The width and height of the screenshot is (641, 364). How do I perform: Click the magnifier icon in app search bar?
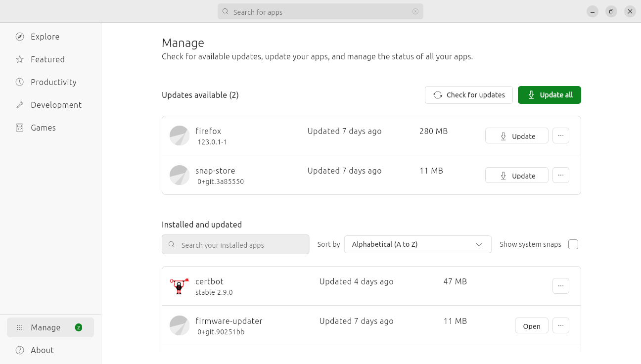226,11
